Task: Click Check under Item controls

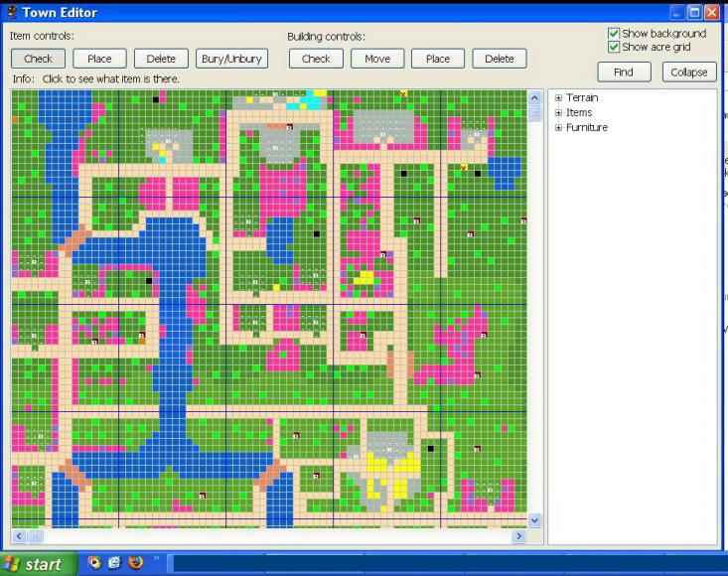Action: click(x=38, y=59)
